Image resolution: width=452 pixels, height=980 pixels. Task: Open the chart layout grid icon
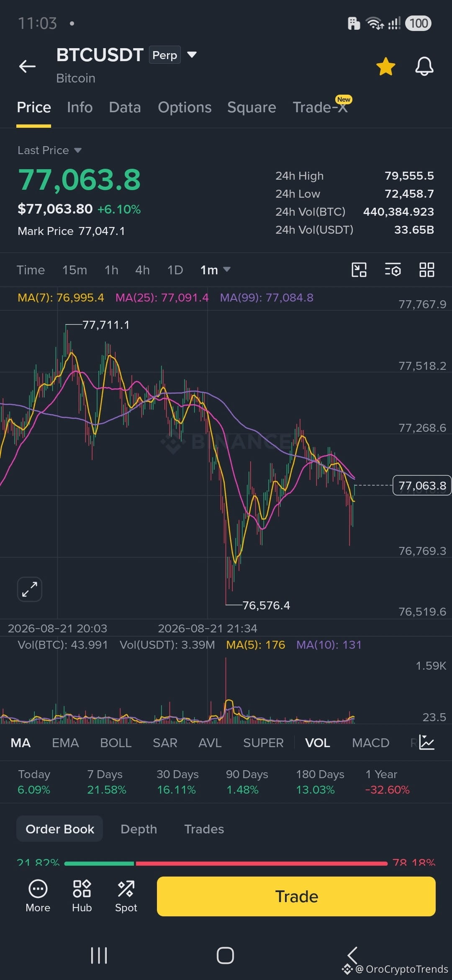pos(426,270)
